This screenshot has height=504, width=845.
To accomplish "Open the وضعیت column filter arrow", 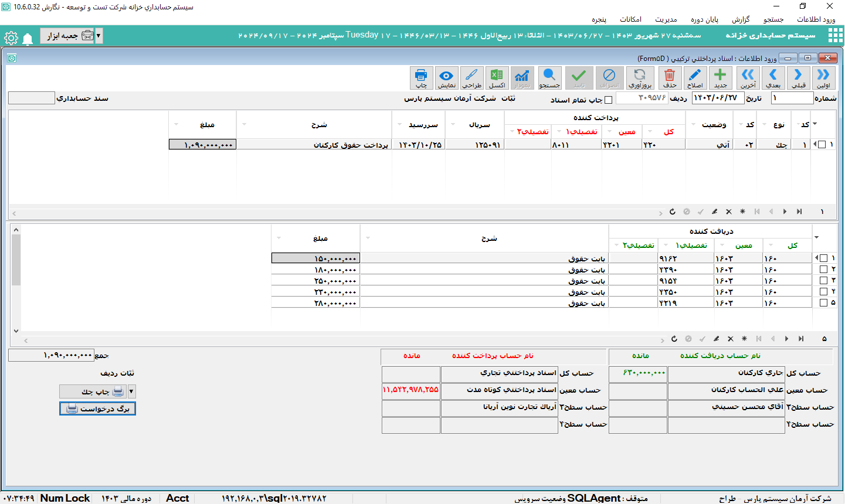I will pyautogui.click(x=694, y=124).
